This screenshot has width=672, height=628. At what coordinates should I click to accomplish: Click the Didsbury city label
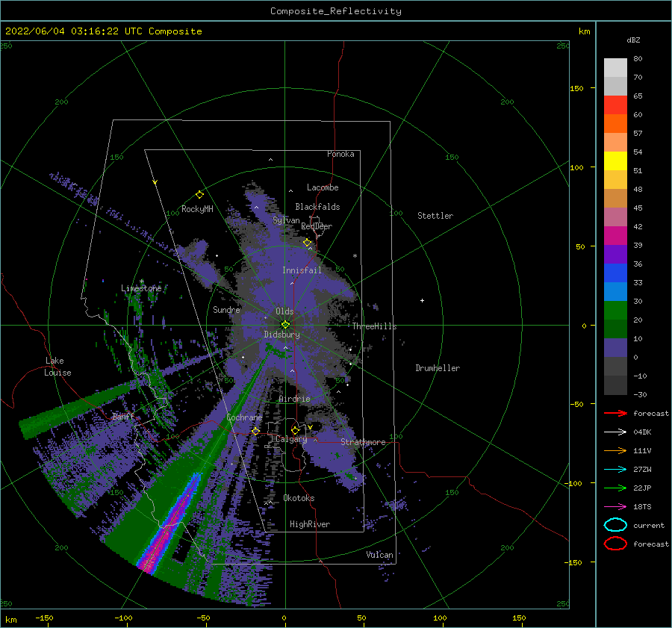(282, 335)
